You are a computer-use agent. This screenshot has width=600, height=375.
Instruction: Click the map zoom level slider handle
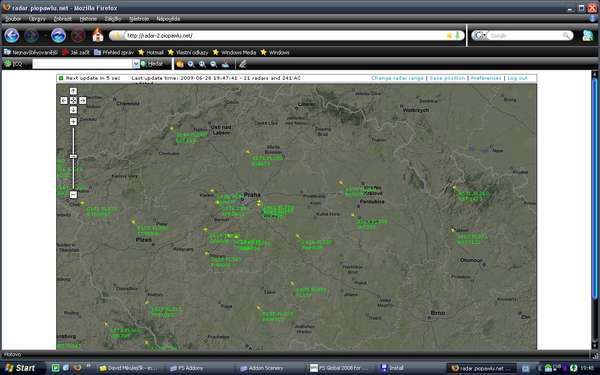73,156
